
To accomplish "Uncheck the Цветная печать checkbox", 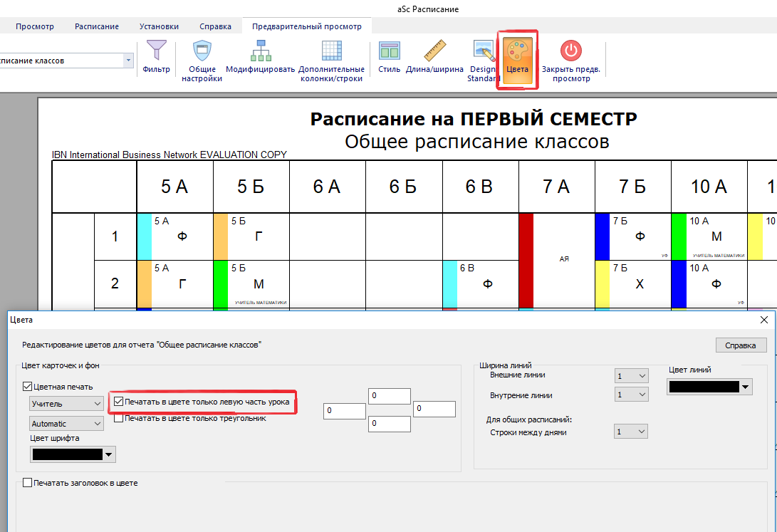I will coord(28,387).
